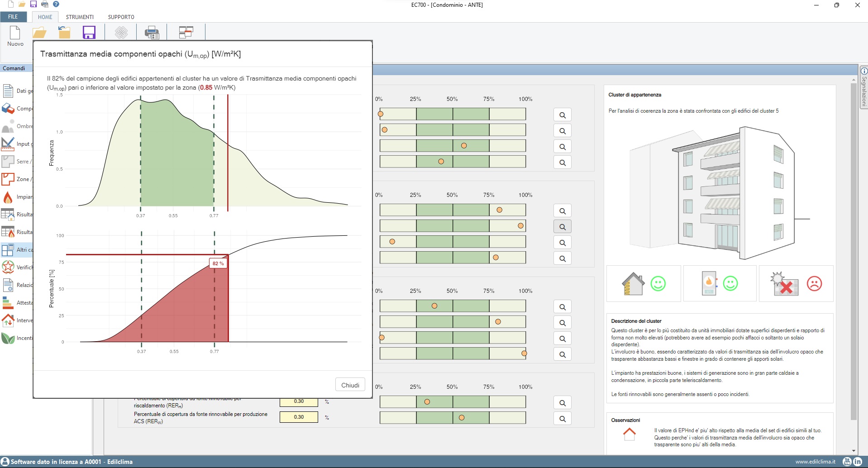The height and width of the screenshot is (468, 868).
Task: Click the Nuovo document icon in the ribbon
Action: point(15,33)
